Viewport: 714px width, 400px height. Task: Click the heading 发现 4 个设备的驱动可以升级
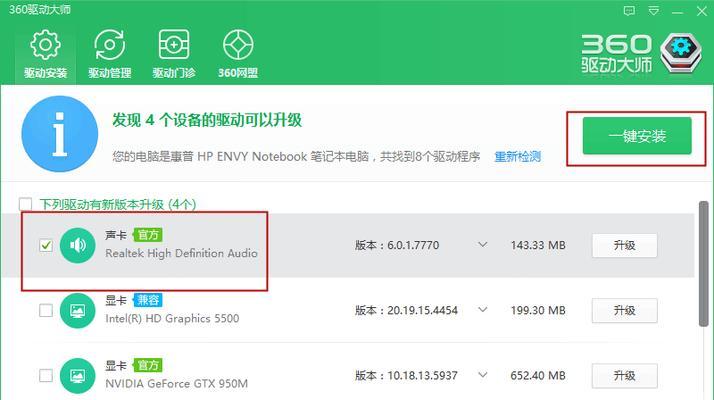[207, 120]
